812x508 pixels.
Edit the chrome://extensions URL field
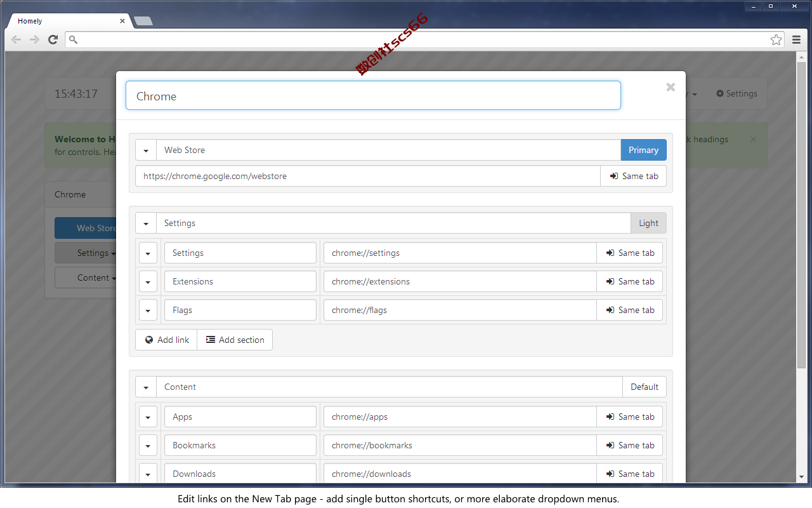460,281
